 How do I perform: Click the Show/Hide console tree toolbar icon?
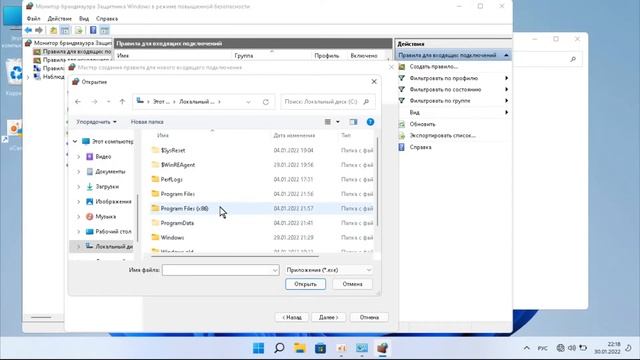click(x=65, y=30)
